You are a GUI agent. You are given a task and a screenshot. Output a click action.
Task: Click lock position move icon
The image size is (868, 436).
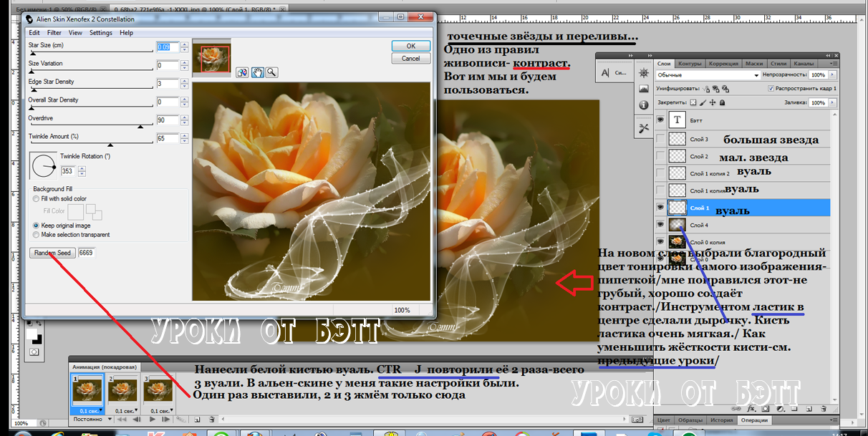click(x=713, y=102)
